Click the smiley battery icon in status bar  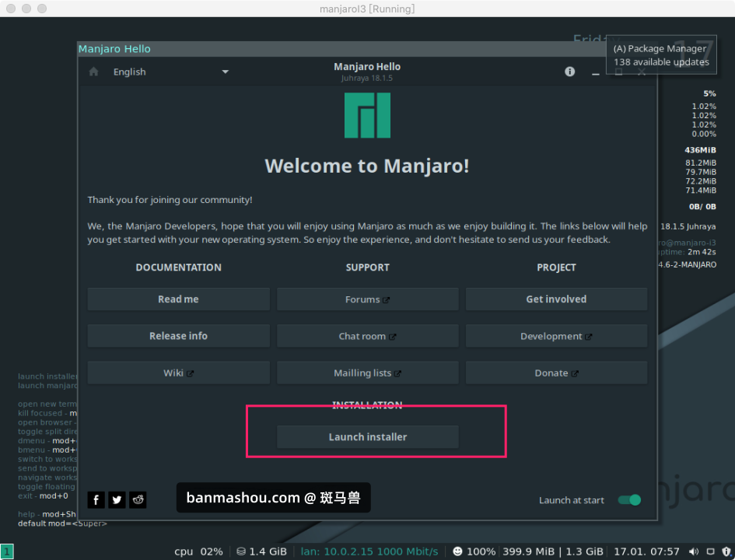click(457, 551)
